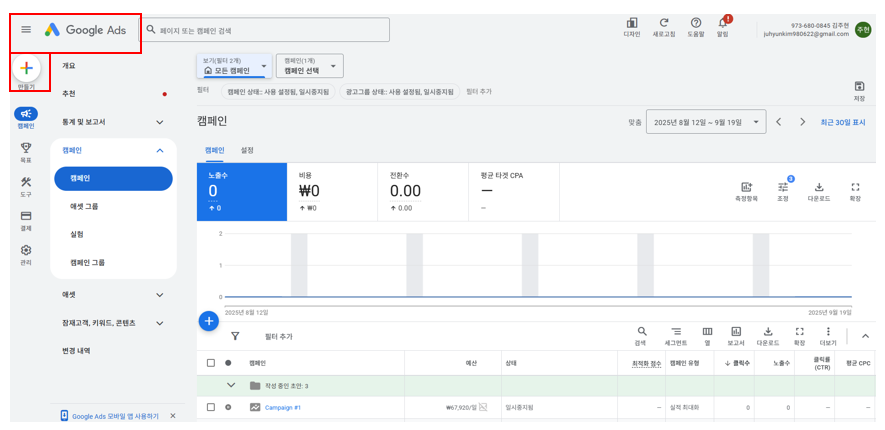Viewport: 885px width, 430px height.
Task: Click the chart 확장 expand icon
Action: click(855, 187)
